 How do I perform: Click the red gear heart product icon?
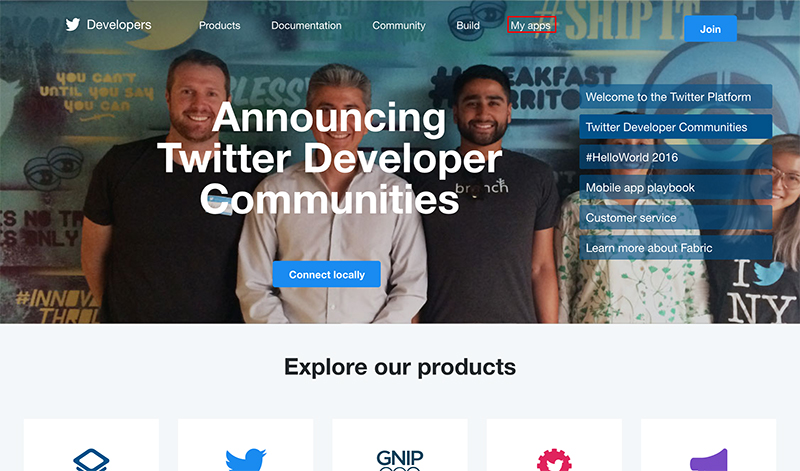(x=554, y=459)
